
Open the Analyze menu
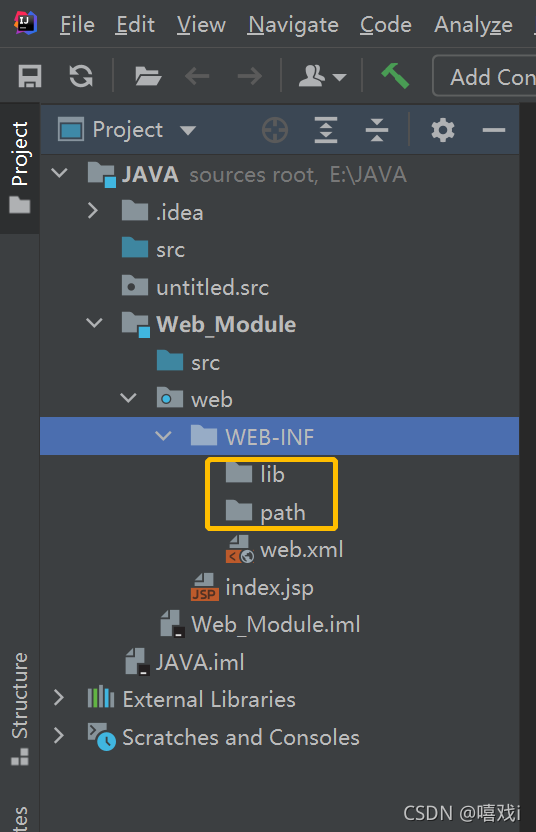pos(474,24)
